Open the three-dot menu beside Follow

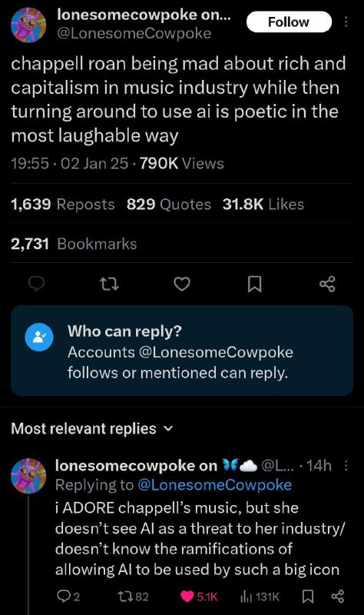pyautogui.click(x=346, y=22)
